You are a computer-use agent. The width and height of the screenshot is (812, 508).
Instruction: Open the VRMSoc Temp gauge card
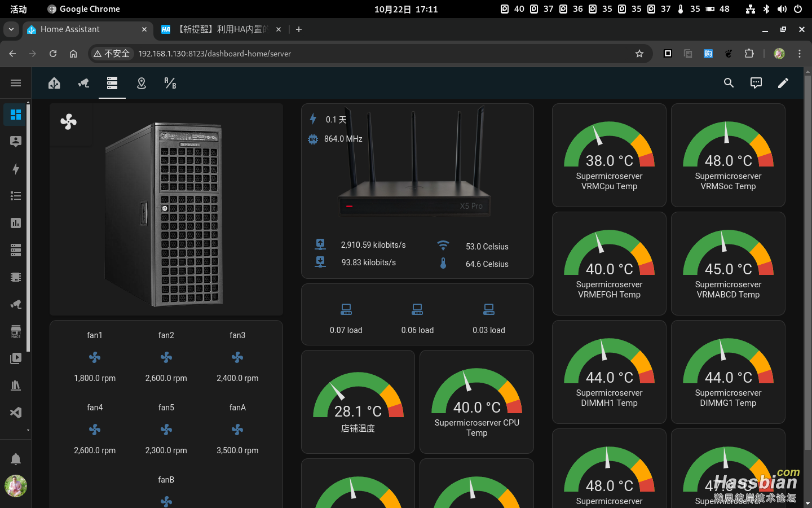728,155
